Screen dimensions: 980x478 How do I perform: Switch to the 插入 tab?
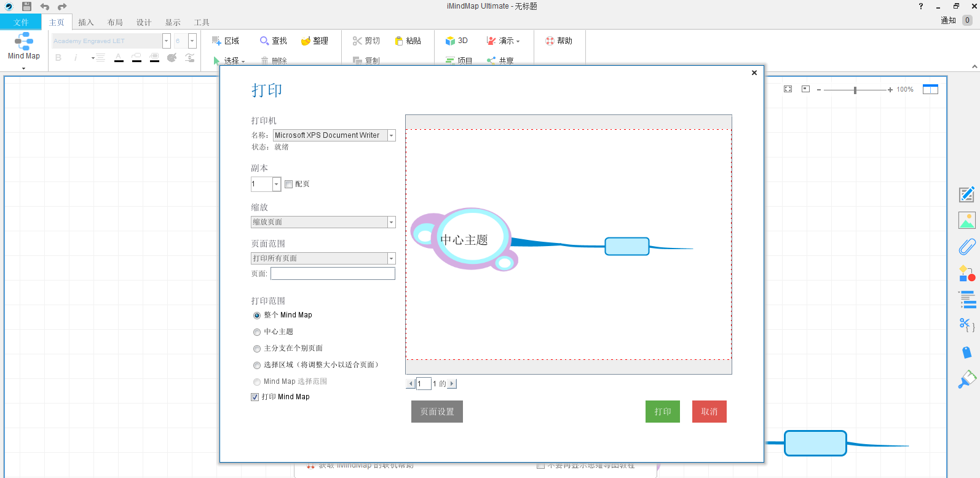pos(86,22)
